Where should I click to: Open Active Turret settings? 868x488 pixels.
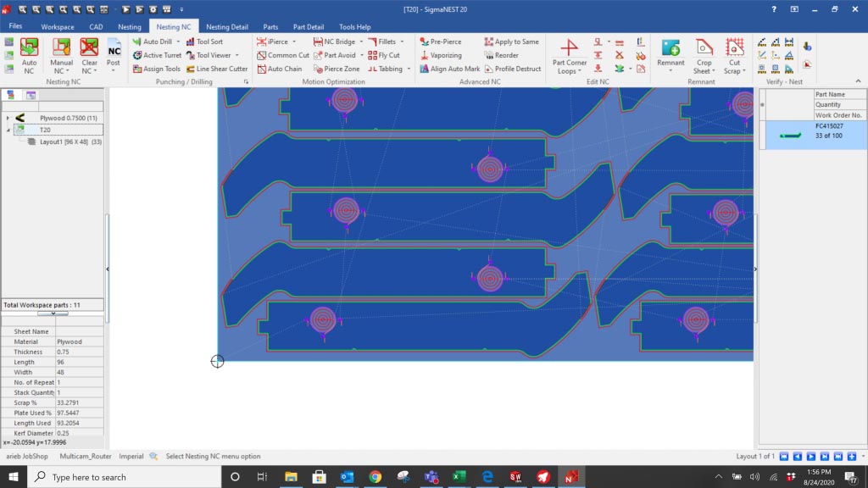point(157,55)
